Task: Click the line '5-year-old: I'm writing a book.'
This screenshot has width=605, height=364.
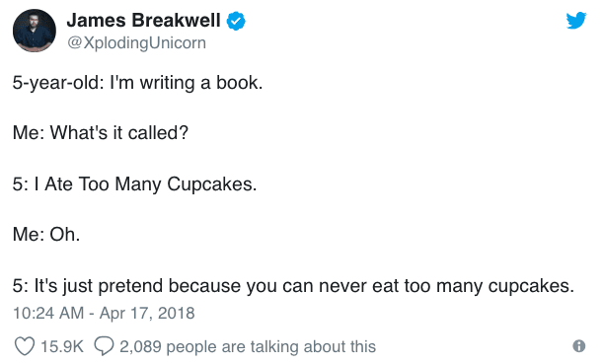Action: point(137,83)
